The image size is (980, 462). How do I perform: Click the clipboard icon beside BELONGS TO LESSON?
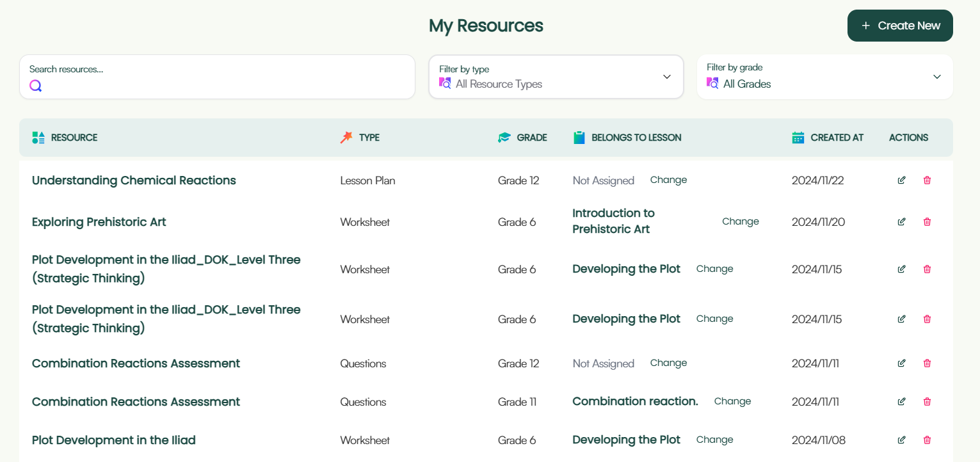pos(579,138)
